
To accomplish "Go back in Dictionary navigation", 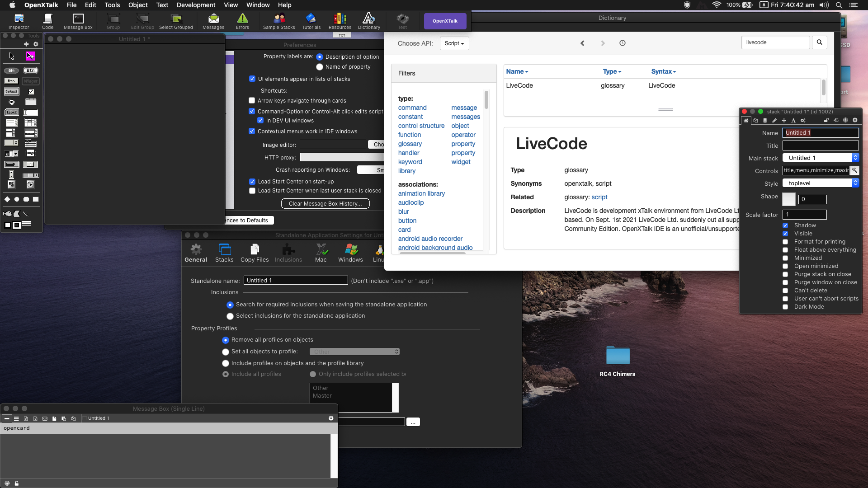I will (582, 43).
